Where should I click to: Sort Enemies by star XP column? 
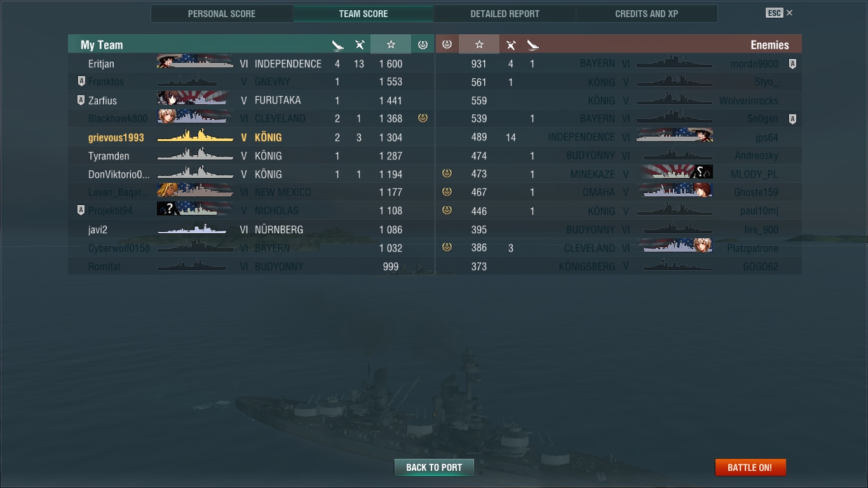click(x=479, y=44)
